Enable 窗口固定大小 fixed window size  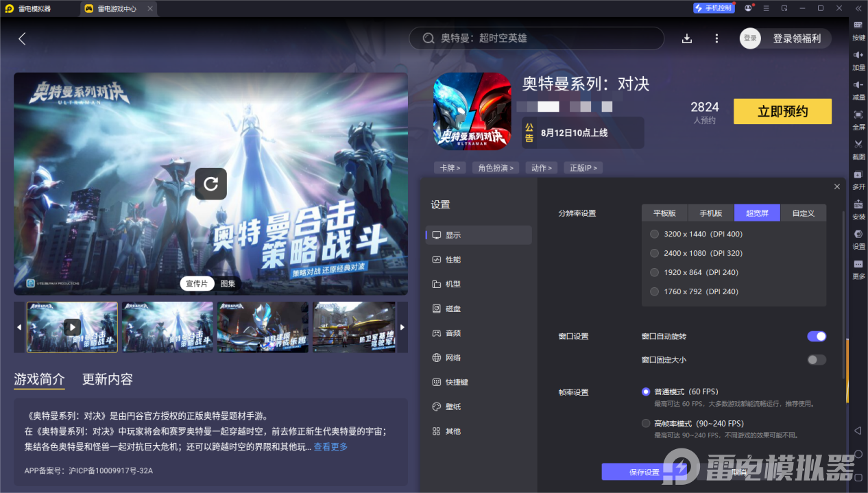pyautogui.click(x=816, y=359)
